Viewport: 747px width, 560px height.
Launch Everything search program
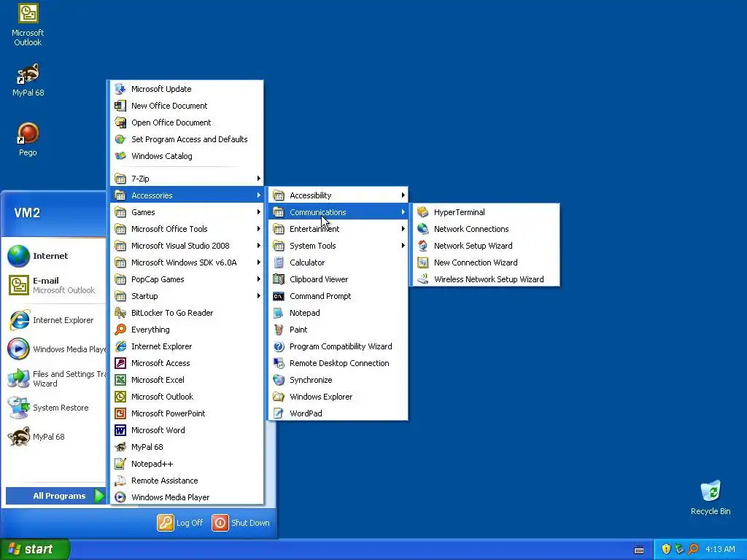(x=187, y=330)
